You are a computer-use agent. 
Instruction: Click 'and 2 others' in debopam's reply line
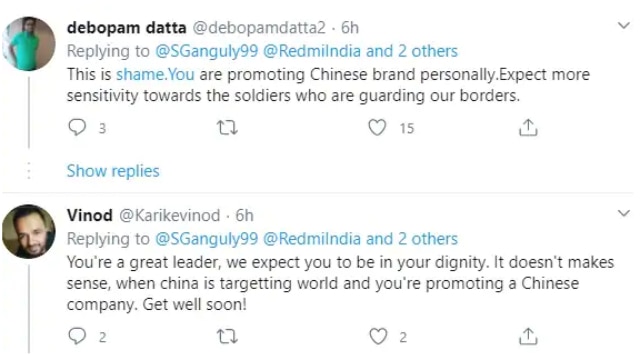click(x=412, y=51)
